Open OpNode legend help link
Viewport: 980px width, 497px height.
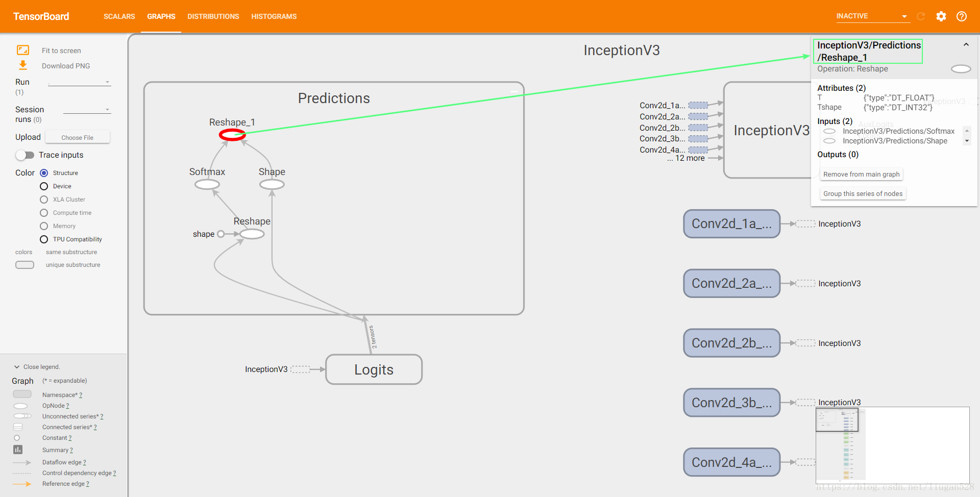click(x=67, y=406)
